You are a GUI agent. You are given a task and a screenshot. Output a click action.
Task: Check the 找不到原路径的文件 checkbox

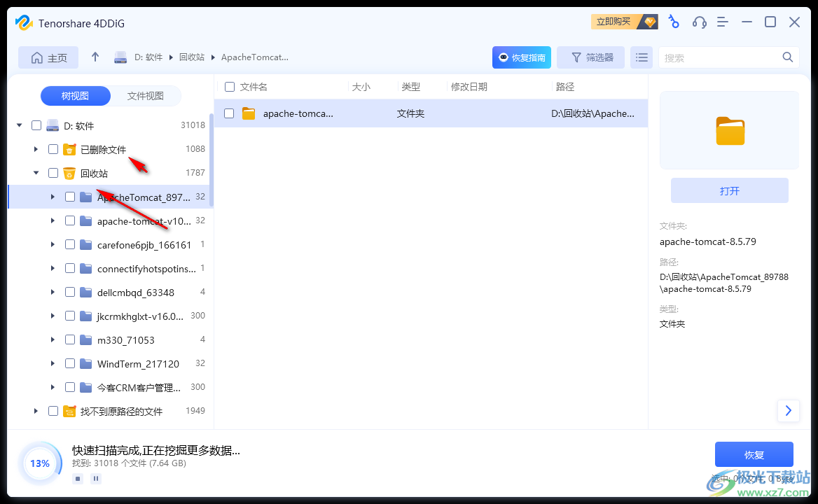[53, 411]
